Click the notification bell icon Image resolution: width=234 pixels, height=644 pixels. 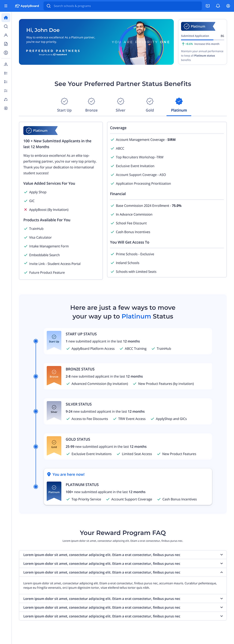tap(218, 6)
